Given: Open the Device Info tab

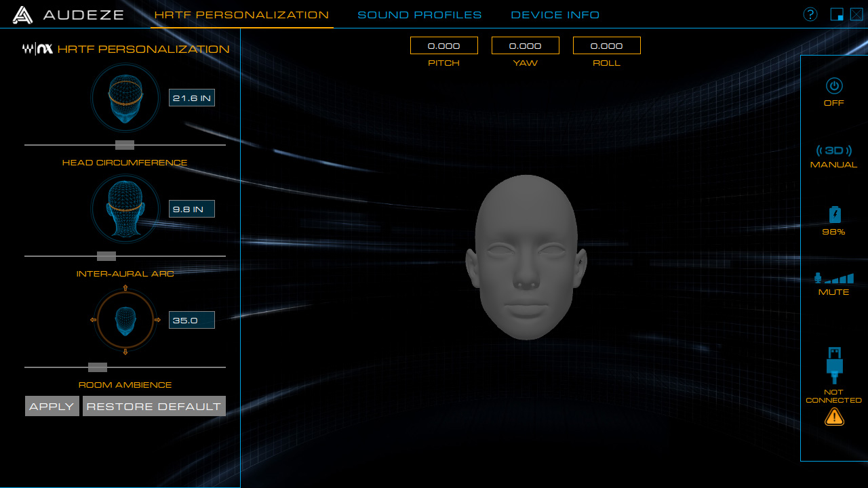Looking at the screenshot, I should click(x=555, y=15).
